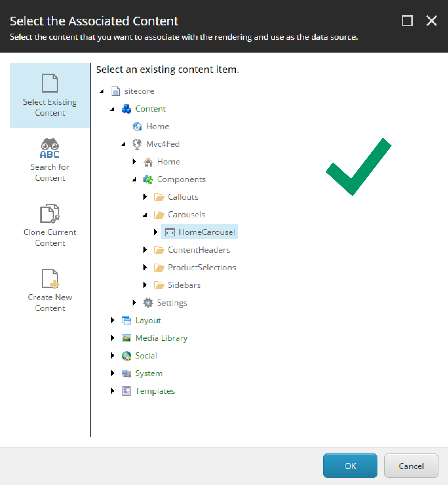The width and height of the screenshot is (448, 485).
Task: Collapse the Carousels folder
Action: (x=145, y=214)
